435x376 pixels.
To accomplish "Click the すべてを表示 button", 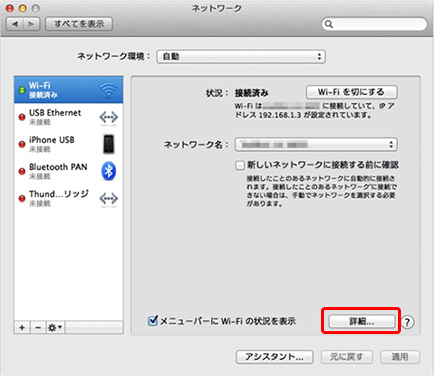I will tap(79, 24).
